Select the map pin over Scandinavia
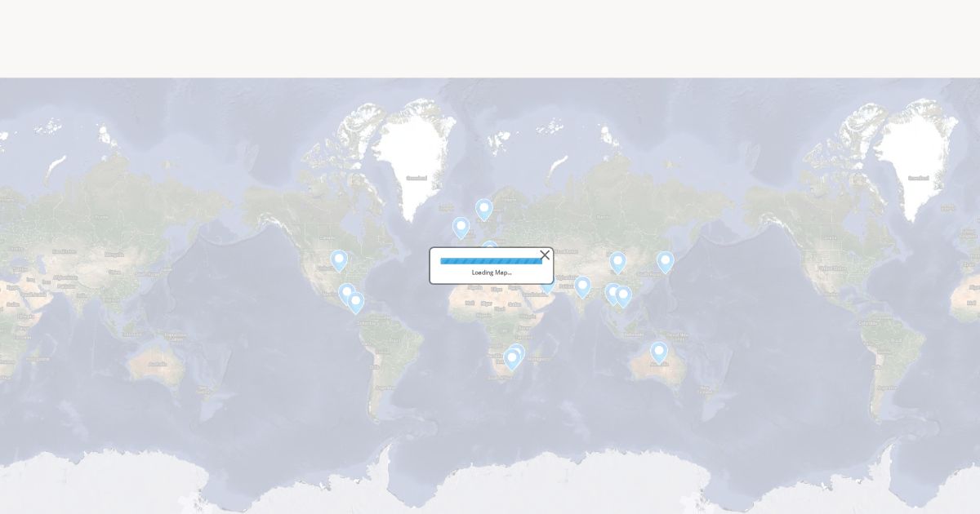 pyautogui.click(x=484, y=210)
